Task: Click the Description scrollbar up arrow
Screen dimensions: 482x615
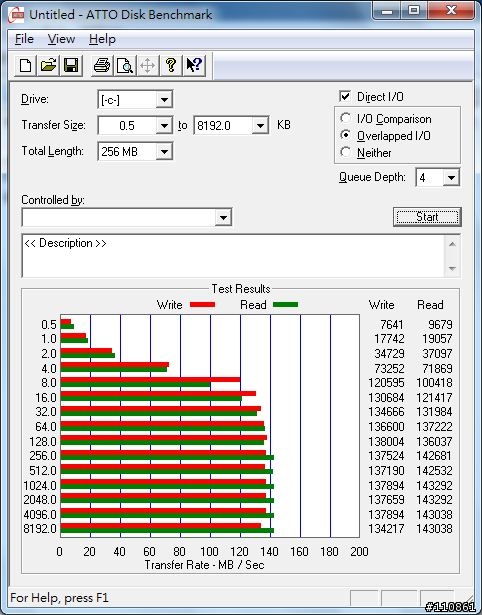Action: (x=452, y=244)
